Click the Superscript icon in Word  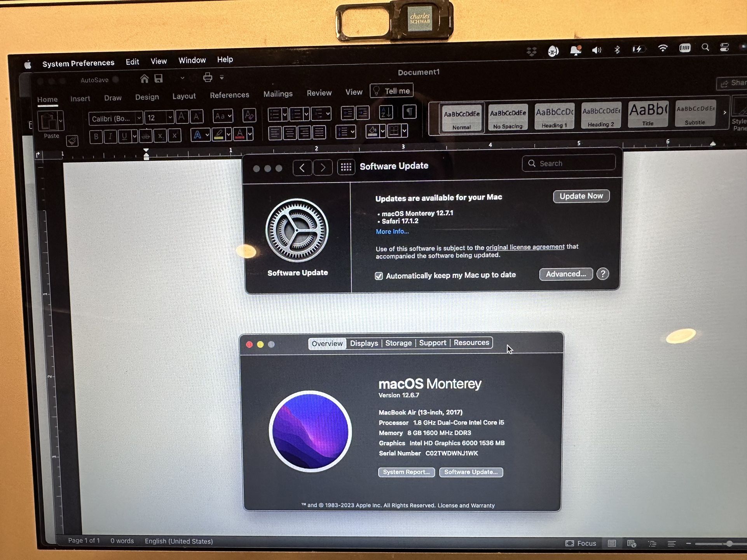coord(175,135)
